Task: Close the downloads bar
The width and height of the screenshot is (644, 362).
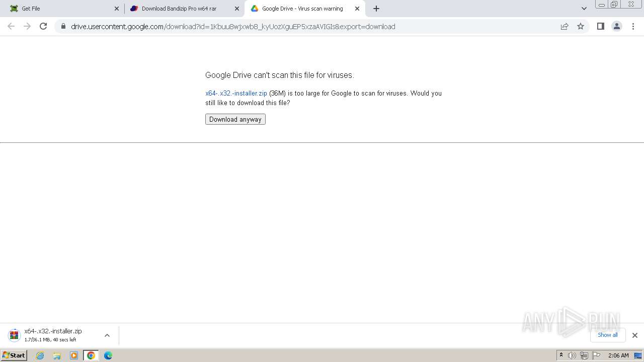Action: coord(634,335)
